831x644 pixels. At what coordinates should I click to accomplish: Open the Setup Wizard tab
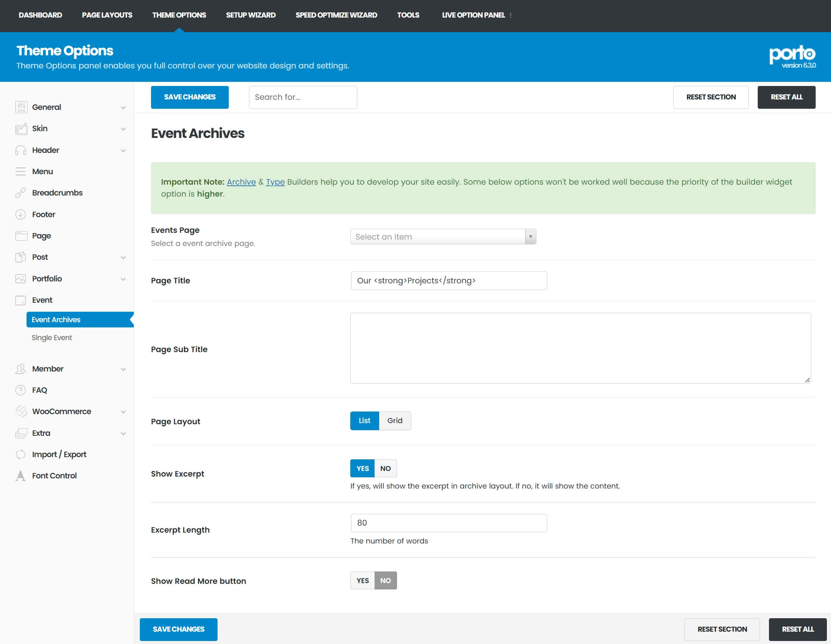tap(251, 15)
